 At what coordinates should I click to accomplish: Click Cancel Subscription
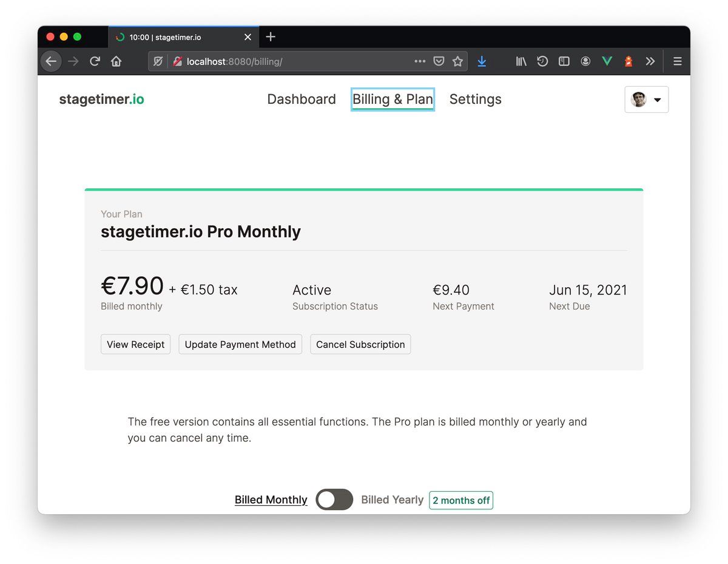[x=360, y=344]
